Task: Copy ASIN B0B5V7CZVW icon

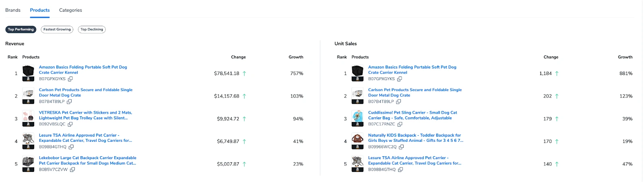Action: tap(72, 170)
